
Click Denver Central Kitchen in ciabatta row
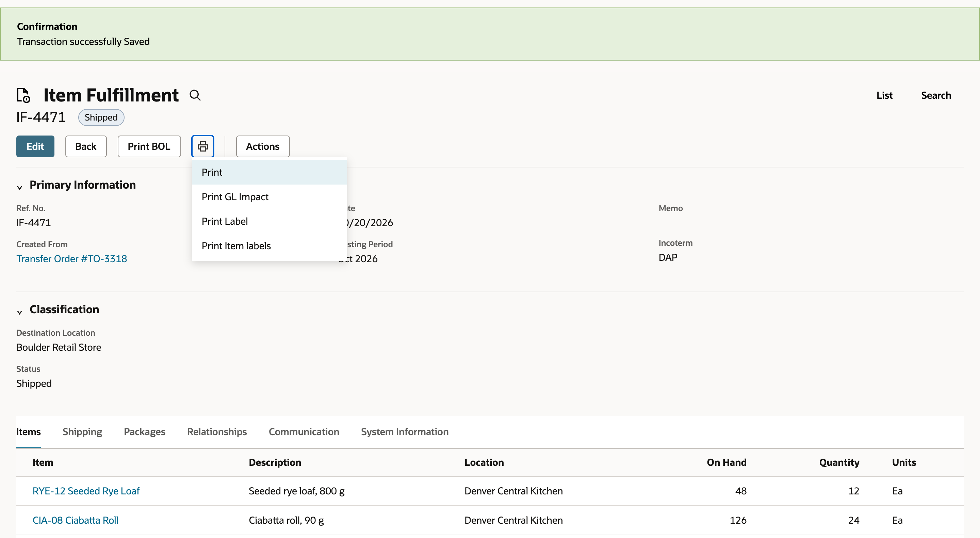click(513, 520)
